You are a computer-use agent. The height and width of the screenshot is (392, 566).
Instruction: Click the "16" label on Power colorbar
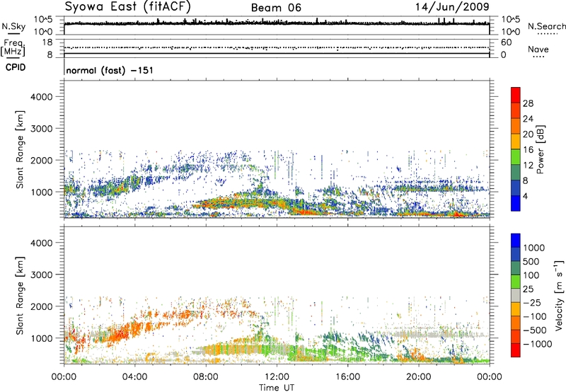tap(528, 150)
